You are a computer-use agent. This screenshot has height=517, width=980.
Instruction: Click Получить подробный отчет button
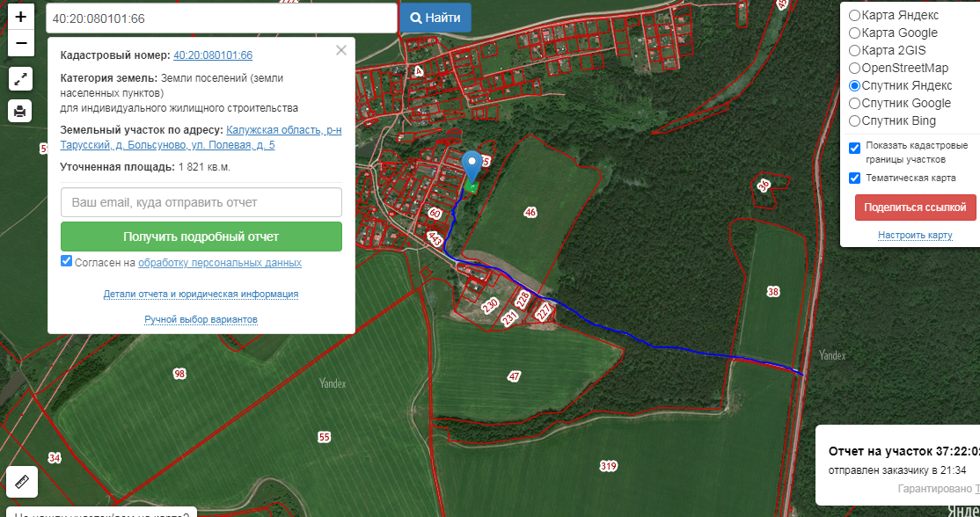201,237
